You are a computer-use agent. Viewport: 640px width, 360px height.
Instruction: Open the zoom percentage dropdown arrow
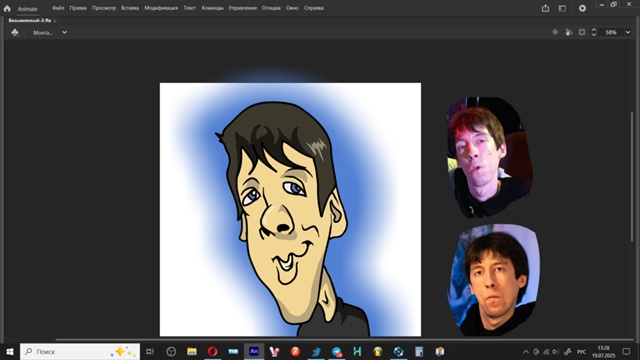(628, 32)
